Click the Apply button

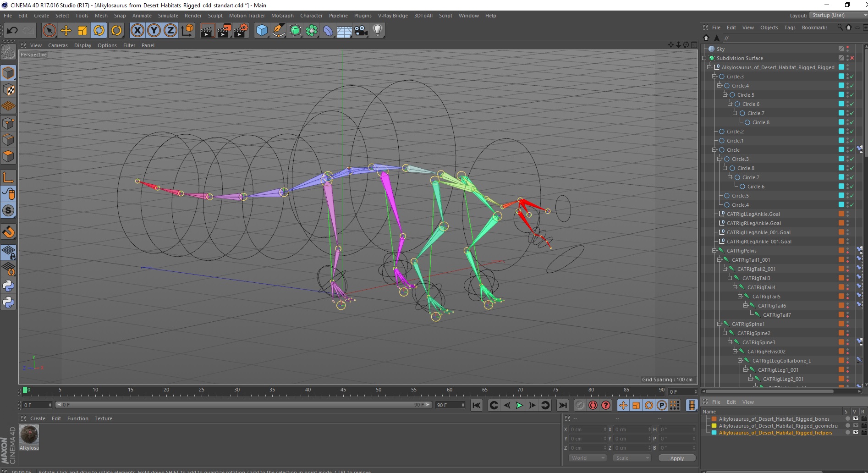[x=677, y=458]
